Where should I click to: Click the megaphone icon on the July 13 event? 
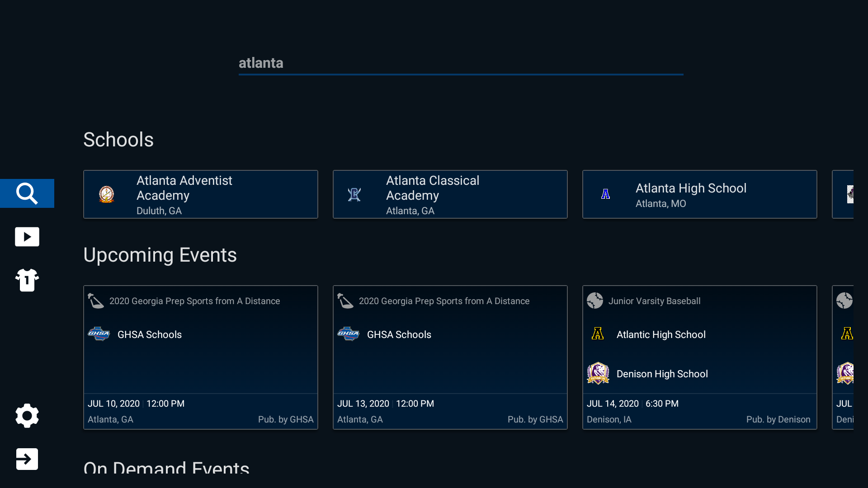[345, 300]
